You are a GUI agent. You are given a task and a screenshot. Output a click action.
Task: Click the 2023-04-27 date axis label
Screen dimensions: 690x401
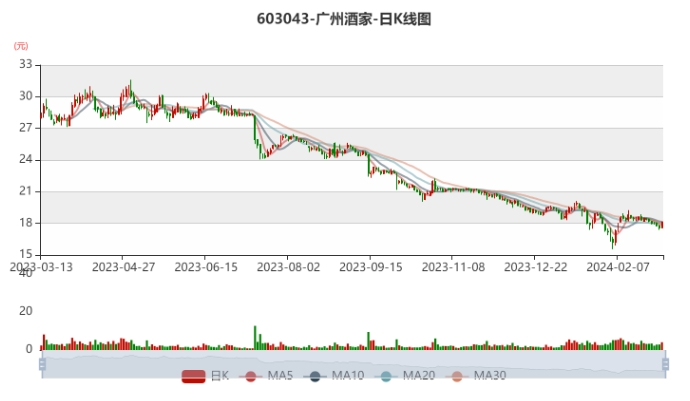coord(123,267)
